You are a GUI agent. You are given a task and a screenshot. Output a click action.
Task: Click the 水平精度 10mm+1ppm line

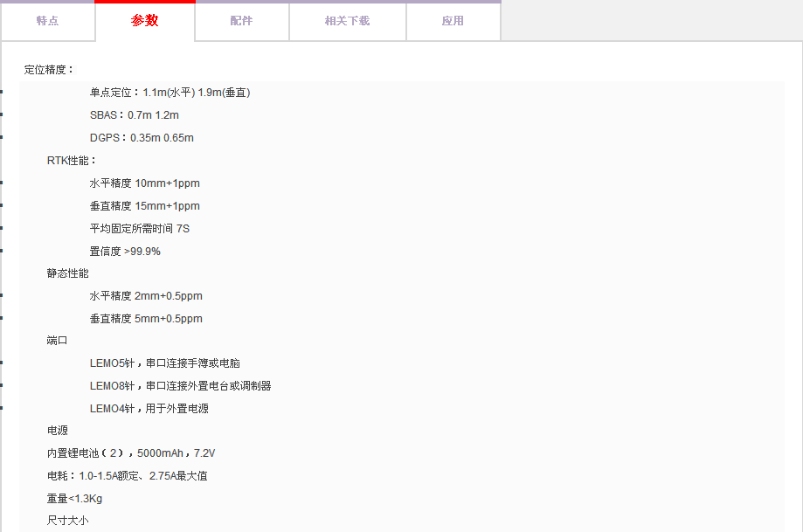(144, 183)
